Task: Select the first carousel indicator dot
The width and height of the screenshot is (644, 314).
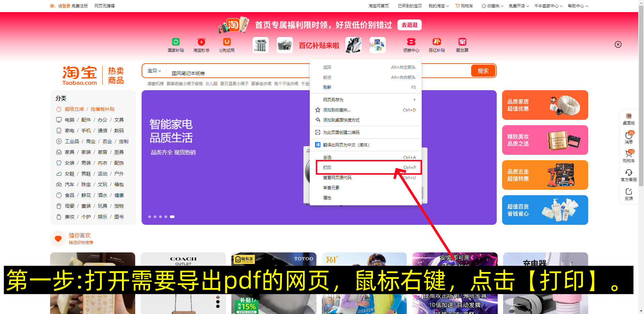Action: pos(150,217)
